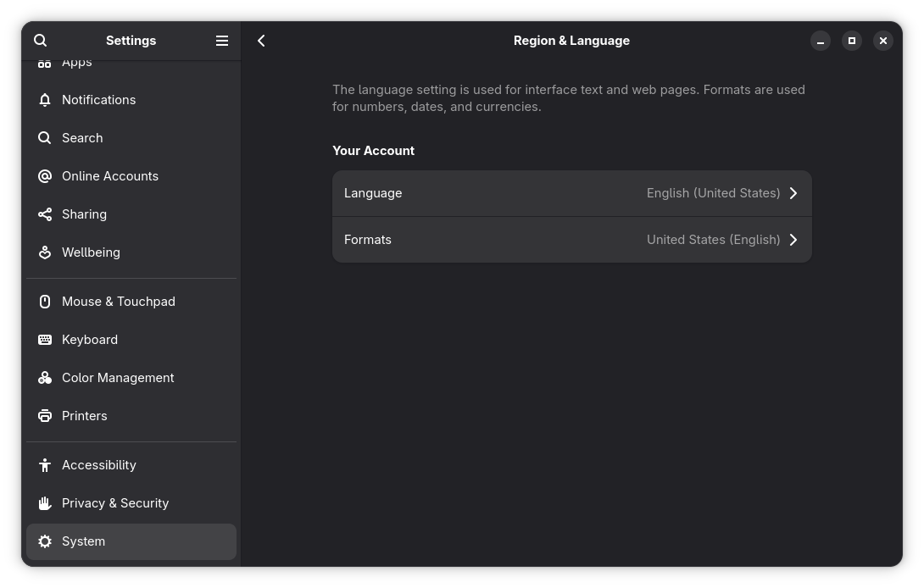Click the Notifications bell icon
This screenshot has height=588, width=924.
[x=45, y=100]
